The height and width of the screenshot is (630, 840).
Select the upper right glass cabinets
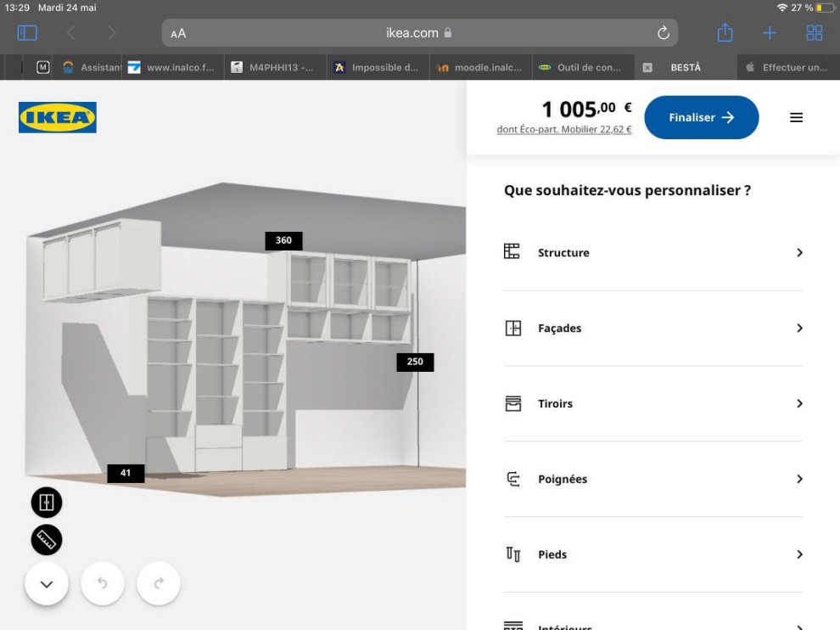click(x=349, y=280)
